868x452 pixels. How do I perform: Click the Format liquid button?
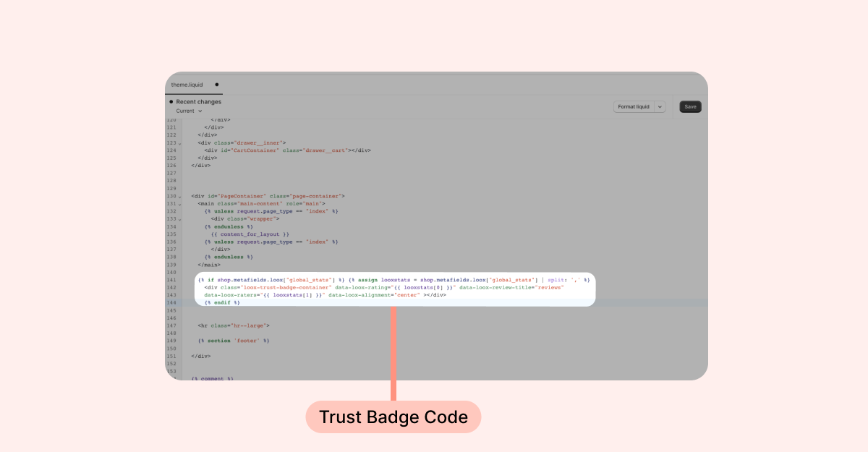[634, 107]
